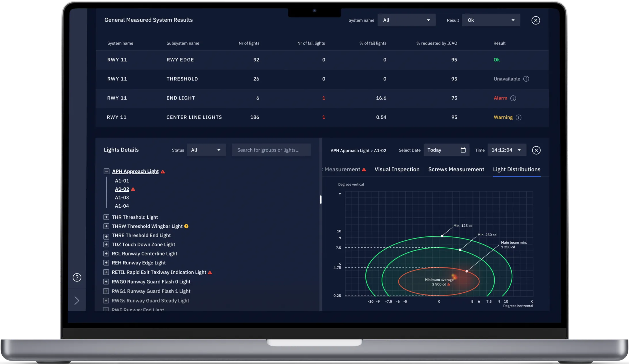Image resolution: width=629 pixels, height=364 pixels.
Task: Select the RWY 11 END LIGHT row
Action: click(x=322, y=98)
